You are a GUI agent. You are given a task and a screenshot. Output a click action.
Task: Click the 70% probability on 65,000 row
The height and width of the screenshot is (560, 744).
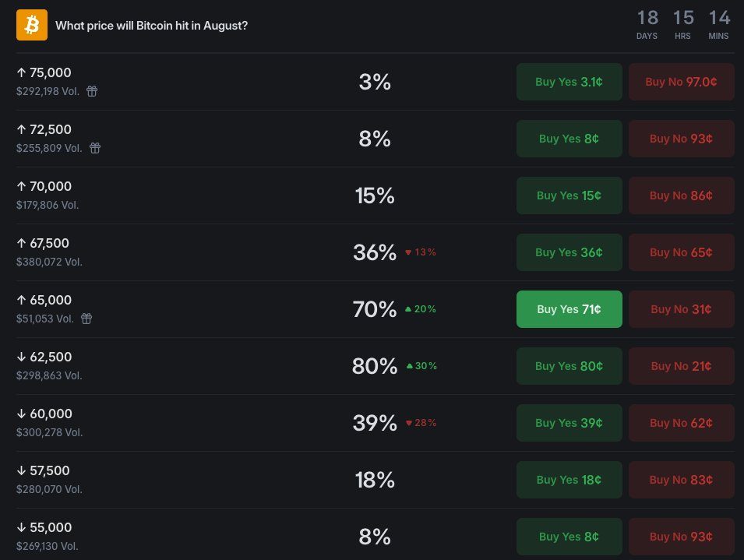coord(375,309)
